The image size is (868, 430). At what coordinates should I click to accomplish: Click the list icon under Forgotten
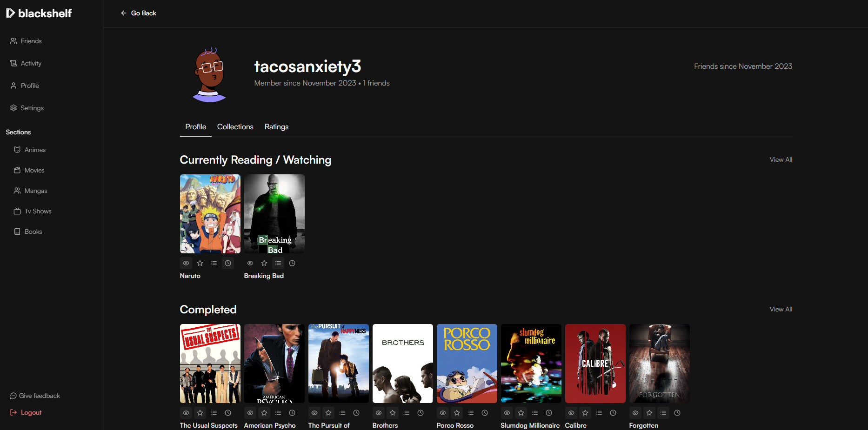click(663, 413)
